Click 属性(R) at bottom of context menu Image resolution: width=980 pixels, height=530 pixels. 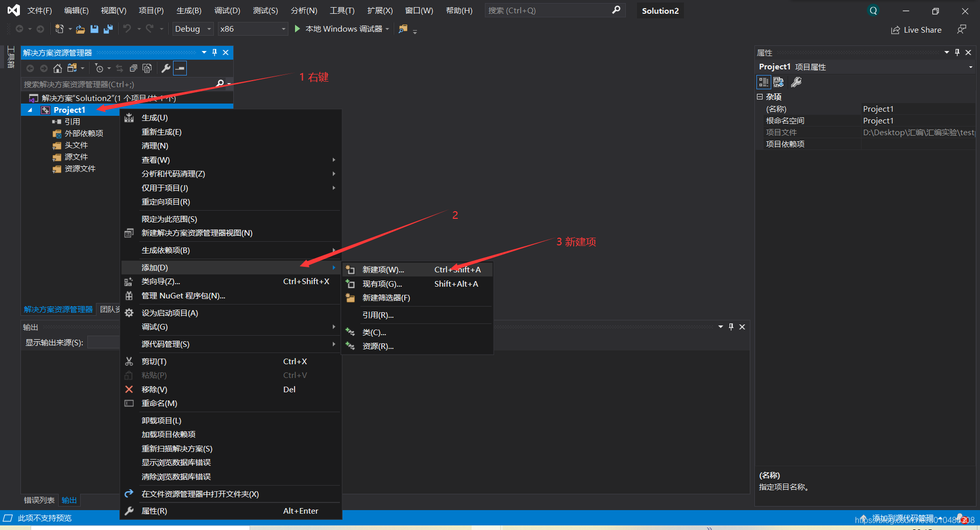[231, 511]
